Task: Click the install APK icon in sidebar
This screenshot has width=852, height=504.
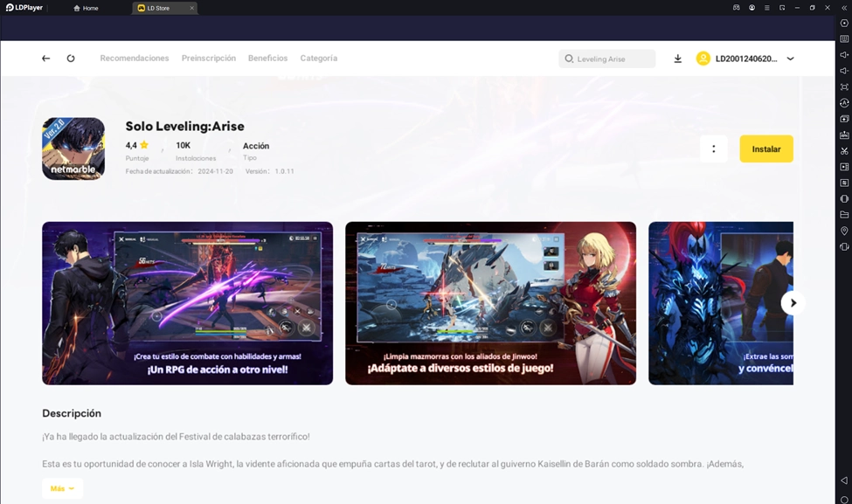Action: (844, 135)
